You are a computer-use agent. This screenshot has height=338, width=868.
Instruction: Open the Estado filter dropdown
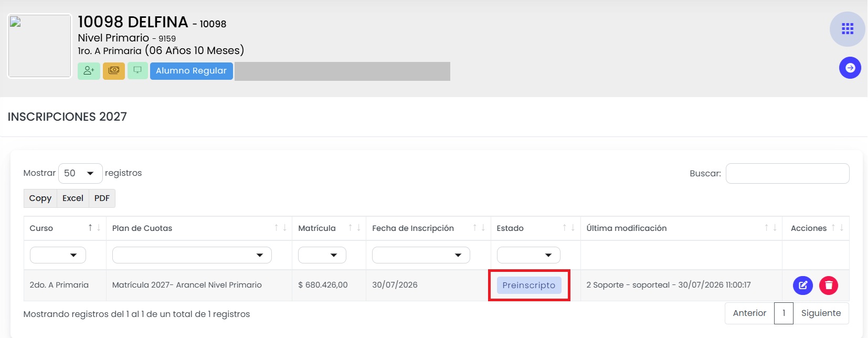[x=528, y=255]
